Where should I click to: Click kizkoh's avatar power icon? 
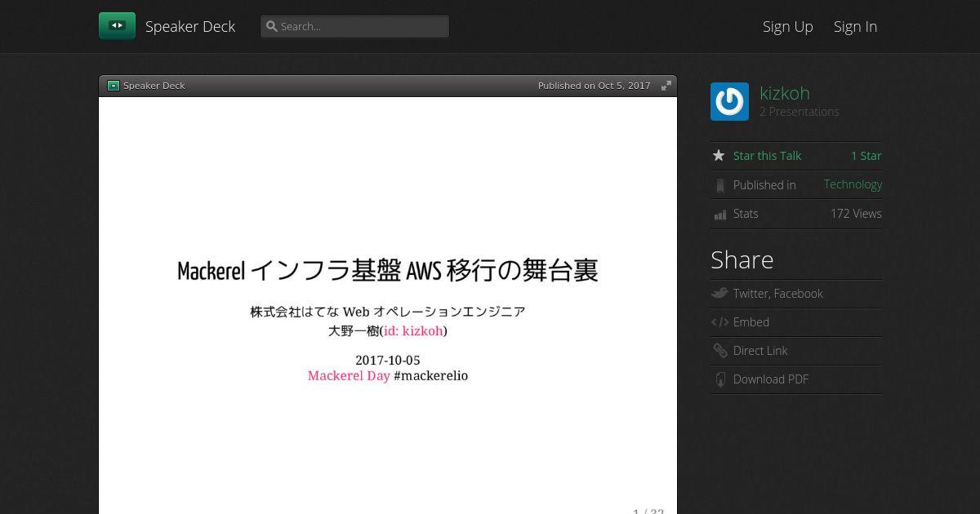729,102
